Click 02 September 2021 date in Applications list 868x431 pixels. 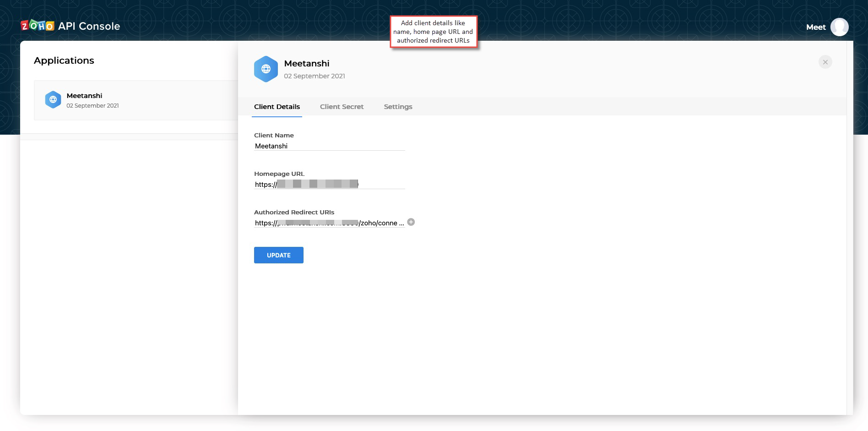[x=92, y=106]
